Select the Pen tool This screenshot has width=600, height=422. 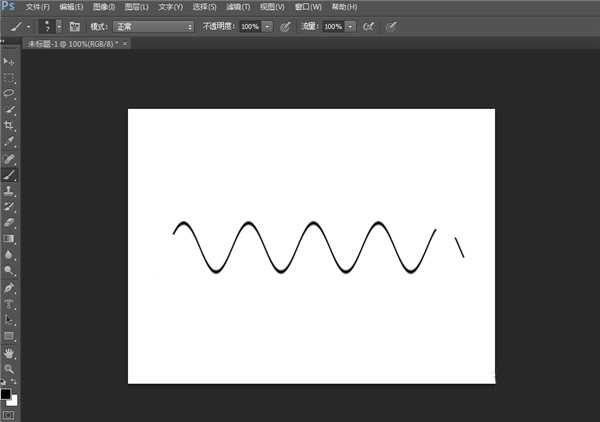pyautogui.click(x=8, y=287)
